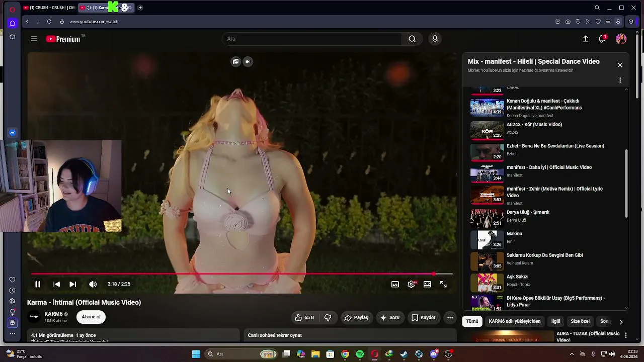Open Opera sidebar bookmarks star
This screenshot has height=362, width=644.
12,37
